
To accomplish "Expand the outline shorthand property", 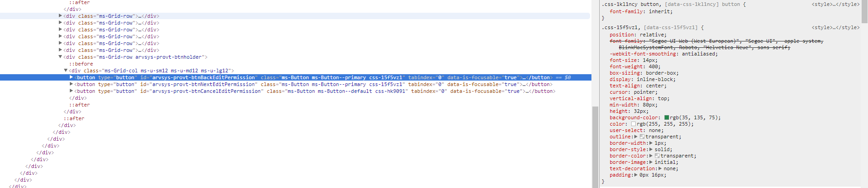I will point(636,137).
